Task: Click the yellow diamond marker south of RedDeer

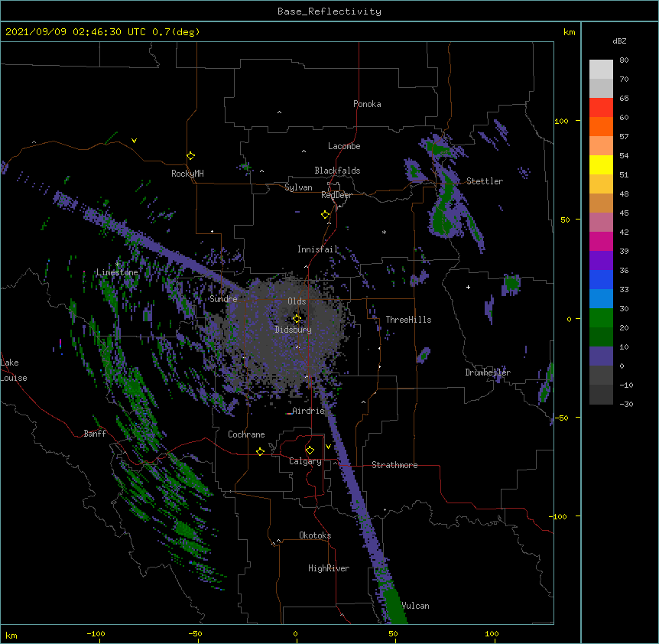Action: pos(325,215)
